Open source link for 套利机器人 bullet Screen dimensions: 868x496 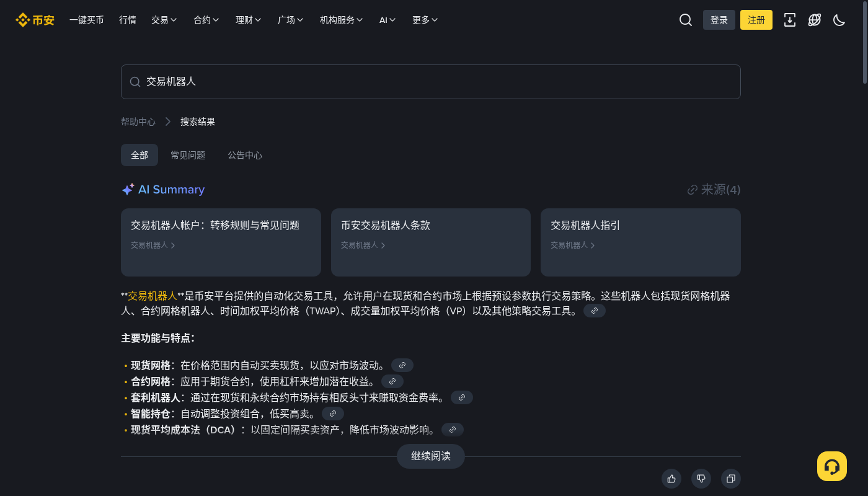(462, 397)
